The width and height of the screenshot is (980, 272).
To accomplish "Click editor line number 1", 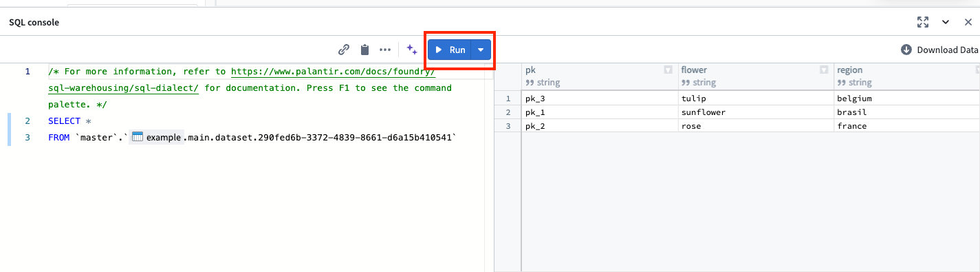I will pos(28,72).
